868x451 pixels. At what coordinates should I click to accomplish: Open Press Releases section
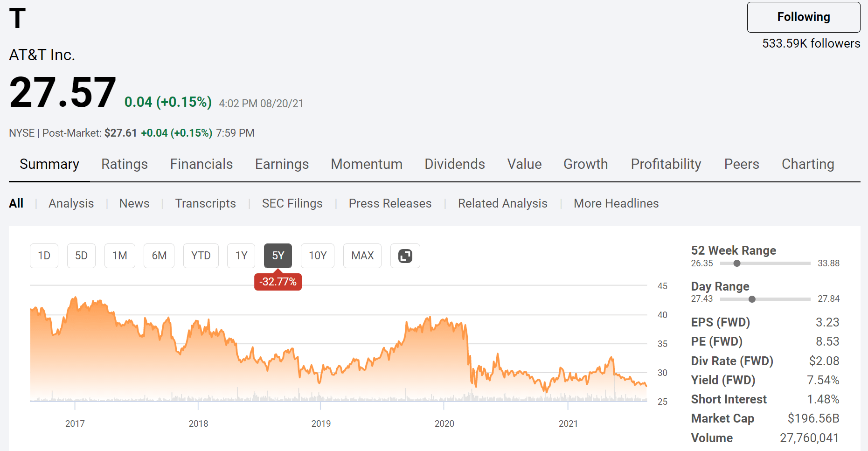pos(389,203)
